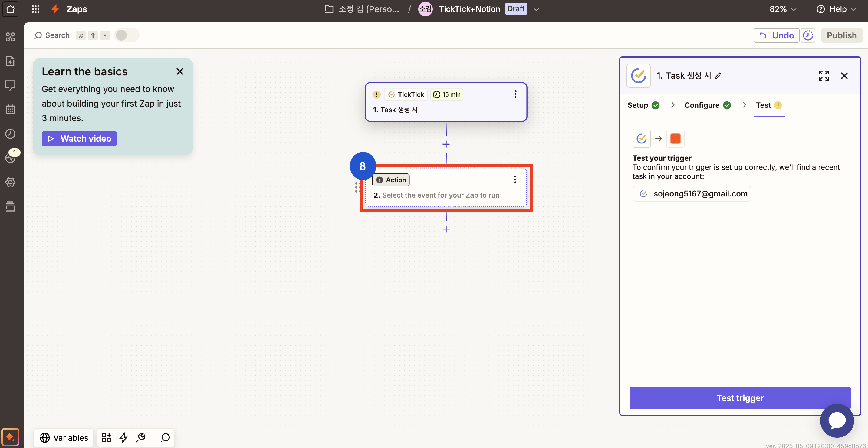This screenshot has width=868, height=448.
Task: Click the Publish button
Action: coord(841,35)
